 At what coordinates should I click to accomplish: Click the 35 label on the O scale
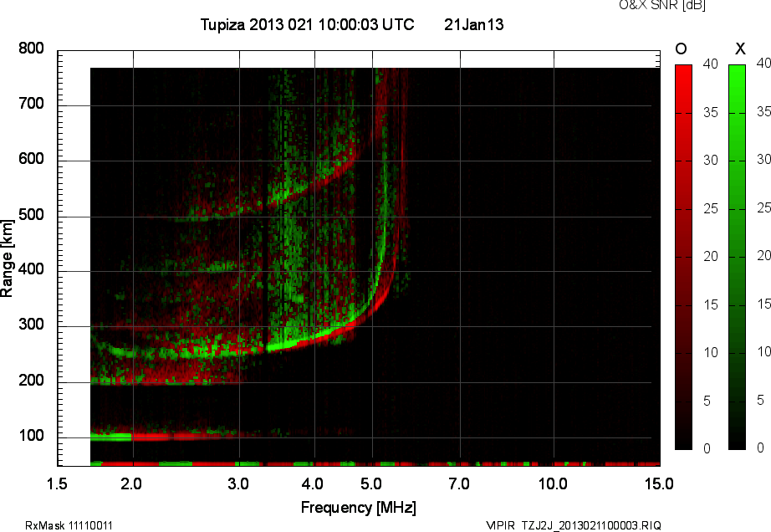click(711, 113)
